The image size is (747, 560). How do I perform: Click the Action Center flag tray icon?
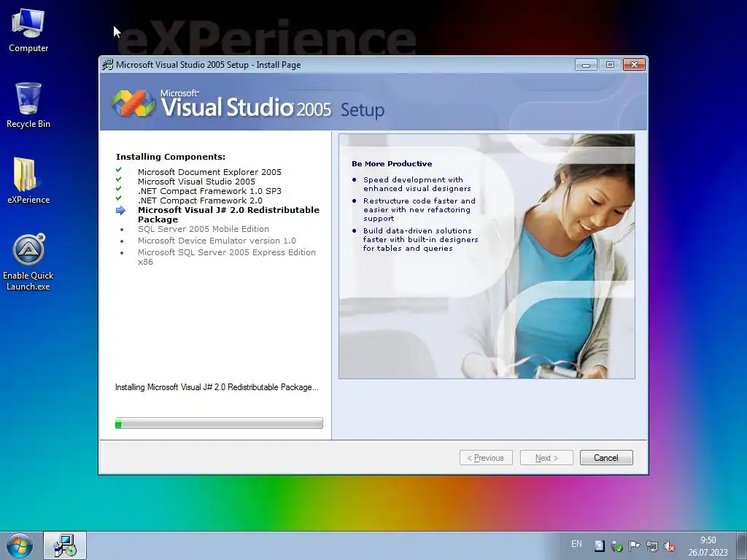(x=634, y=546)
